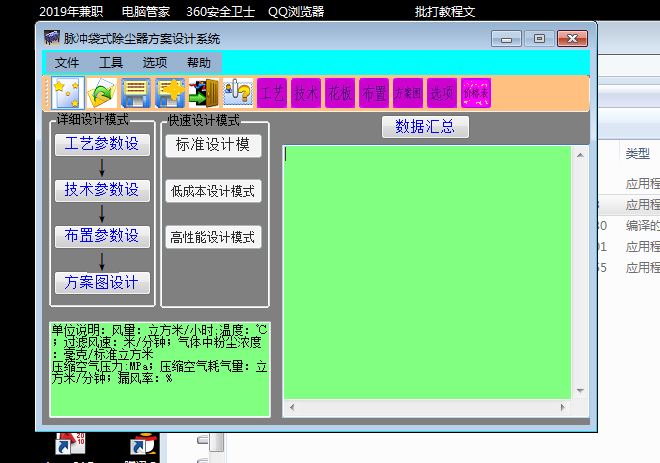This screenshot has width=660, height=463.
Task: Click the horizontal scrollbar right arrow
Action: coord(563,407)
